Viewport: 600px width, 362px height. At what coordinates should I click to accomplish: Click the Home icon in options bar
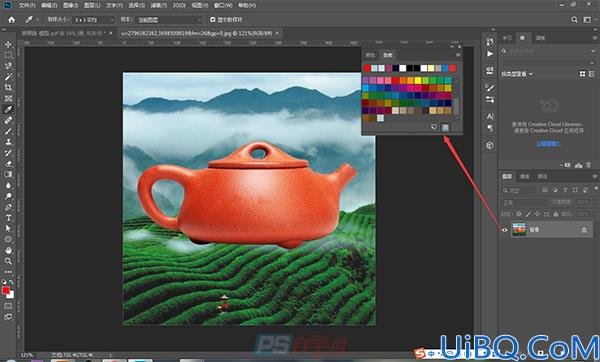coord(11,20)
